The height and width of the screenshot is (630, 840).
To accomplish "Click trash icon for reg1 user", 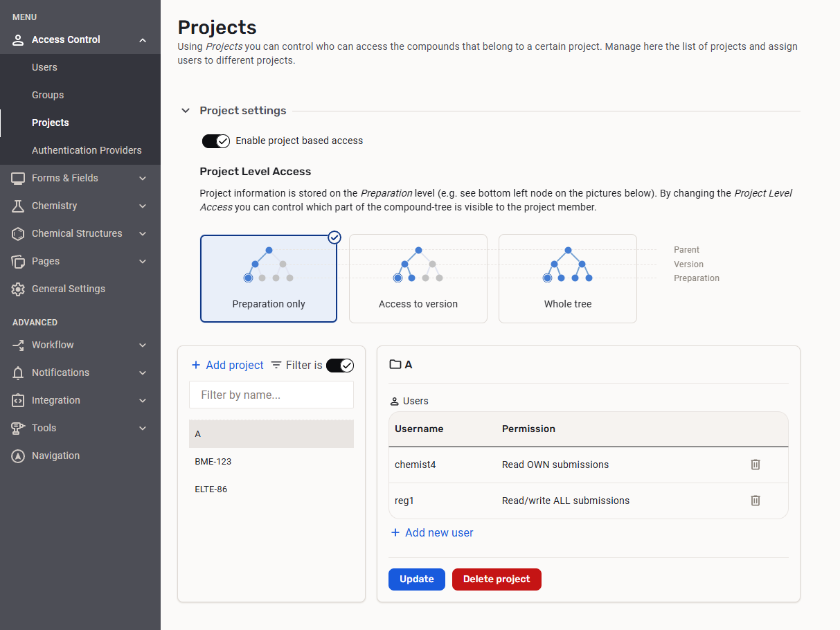I will 756,501.
